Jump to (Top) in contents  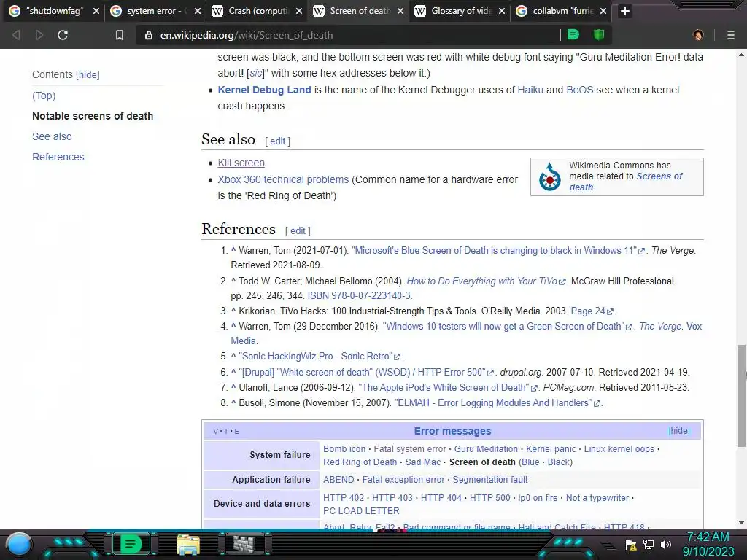coord(44,96)
